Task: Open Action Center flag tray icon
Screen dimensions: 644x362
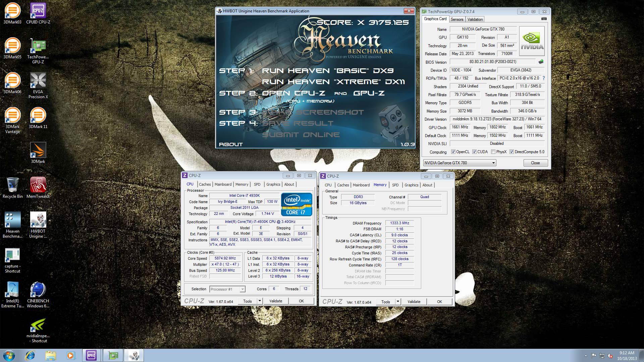Action: (594, 356)
